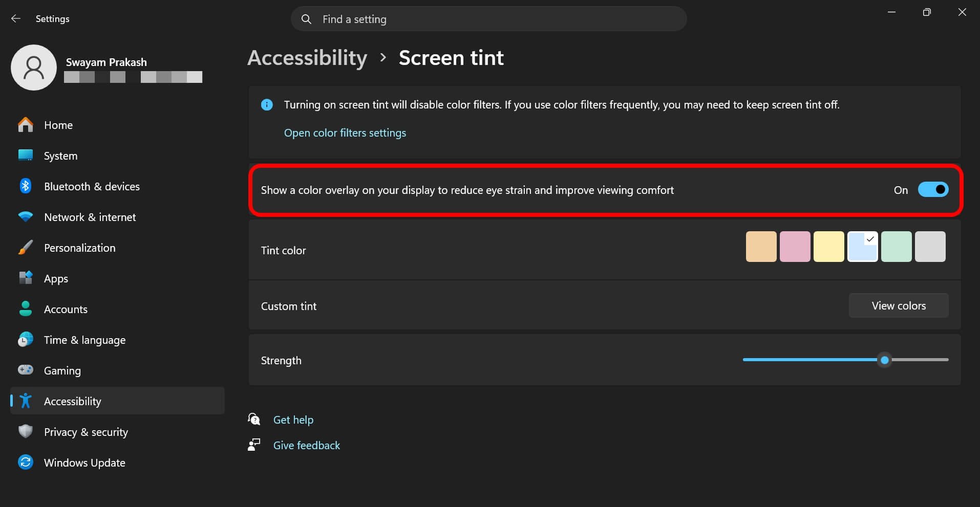980x507 pixels.
Task: Open Windows Update section
Action: (x=117, y=462)
